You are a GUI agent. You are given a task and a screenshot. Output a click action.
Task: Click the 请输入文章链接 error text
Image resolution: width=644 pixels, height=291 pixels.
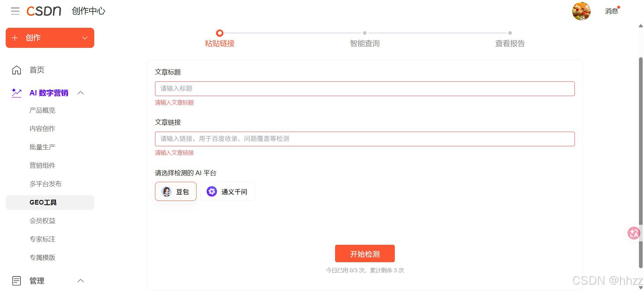[x=174, y=153]
